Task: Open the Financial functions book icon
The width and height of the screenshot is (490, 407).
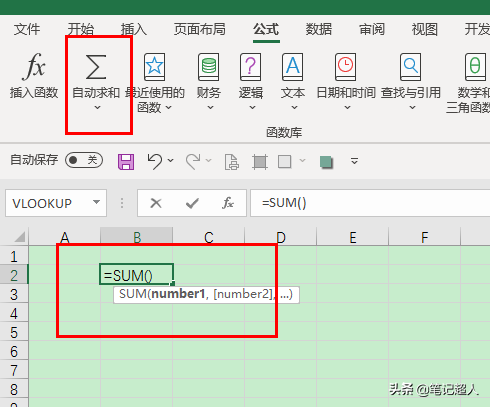Action: click(x=209, y=67)
